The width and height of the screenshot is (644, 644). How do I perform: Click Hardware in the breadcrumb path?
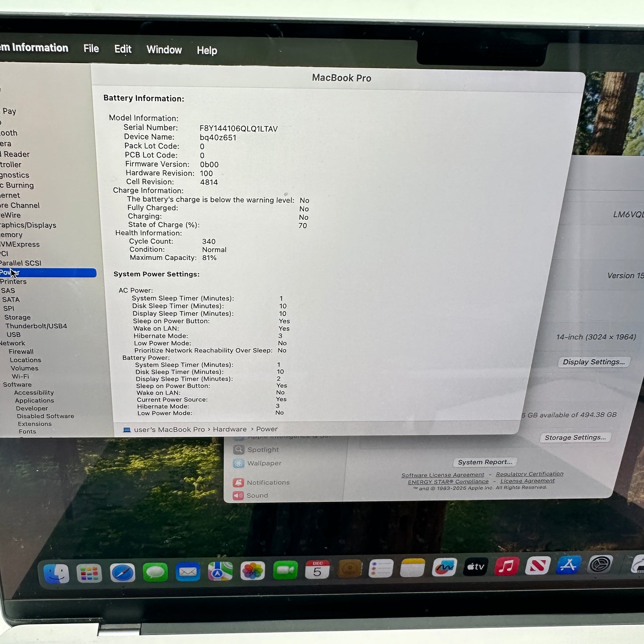pyautogui.click(x=230, y=429)
